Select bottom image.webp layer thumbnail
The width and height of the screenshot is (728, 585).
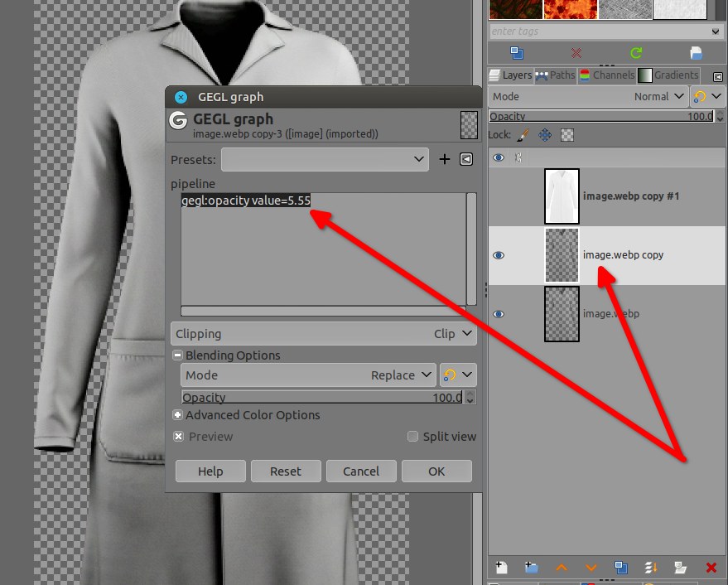click(x=562, y=314)
